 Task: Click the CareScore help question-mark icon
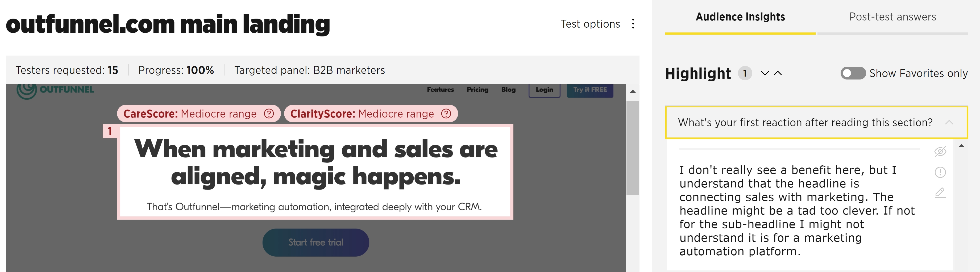coord(269,114)
